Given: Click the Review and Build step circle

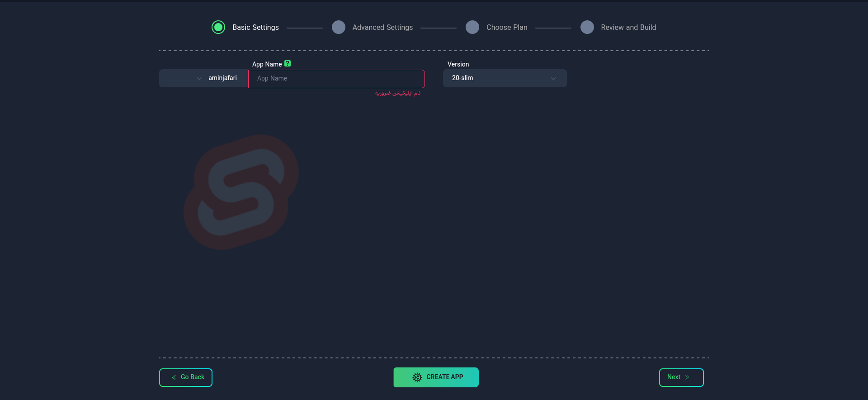Looking at the screenshot, I should coord(587,27).
